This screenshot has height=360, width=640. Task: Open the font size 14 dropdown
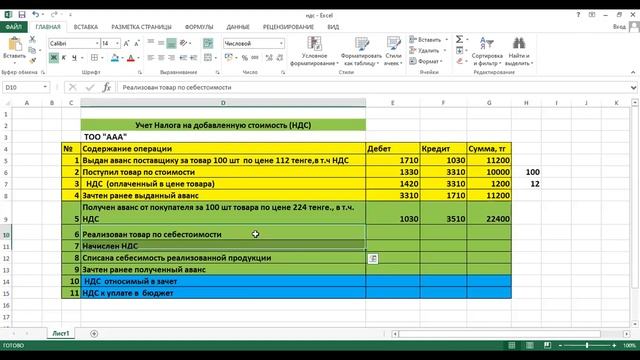118,43
